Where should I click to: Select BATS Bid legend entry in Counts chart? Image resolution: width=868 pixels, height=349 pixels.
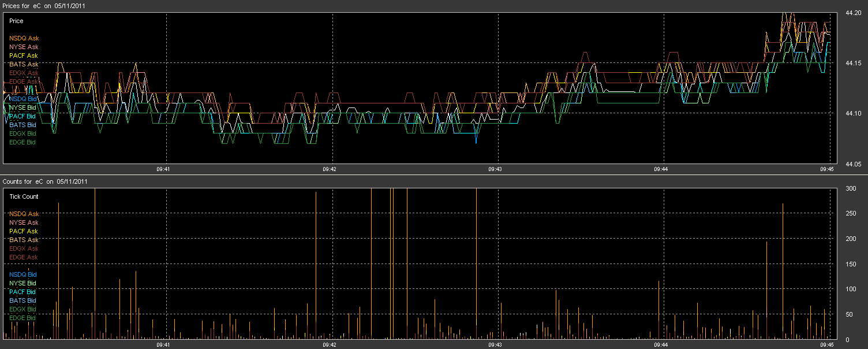pos(23,300)
